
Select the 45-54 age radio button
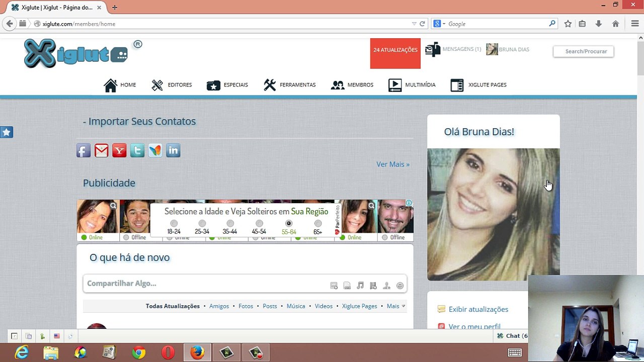[259, 223]
